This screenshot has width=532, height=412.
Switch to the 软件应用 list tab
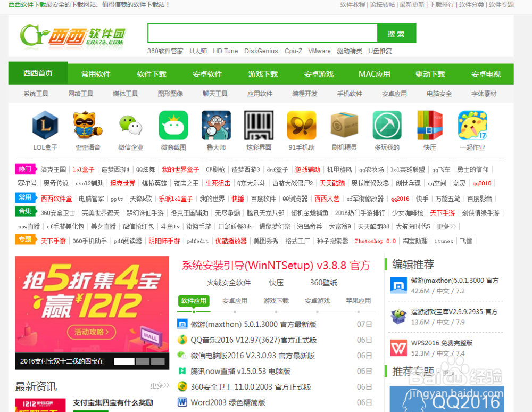[x=194, y=301]
